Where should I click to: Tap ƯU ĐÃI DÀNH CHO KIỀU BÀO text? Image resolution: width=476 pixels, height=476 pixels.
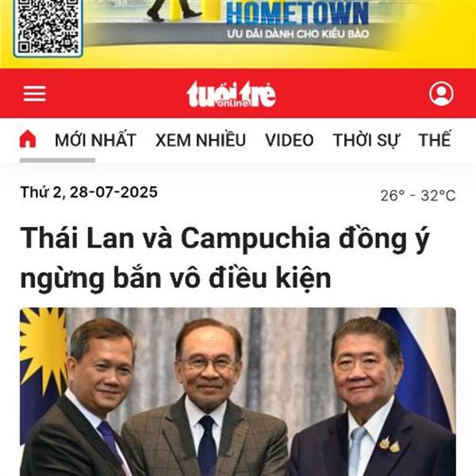pos(298,33)
